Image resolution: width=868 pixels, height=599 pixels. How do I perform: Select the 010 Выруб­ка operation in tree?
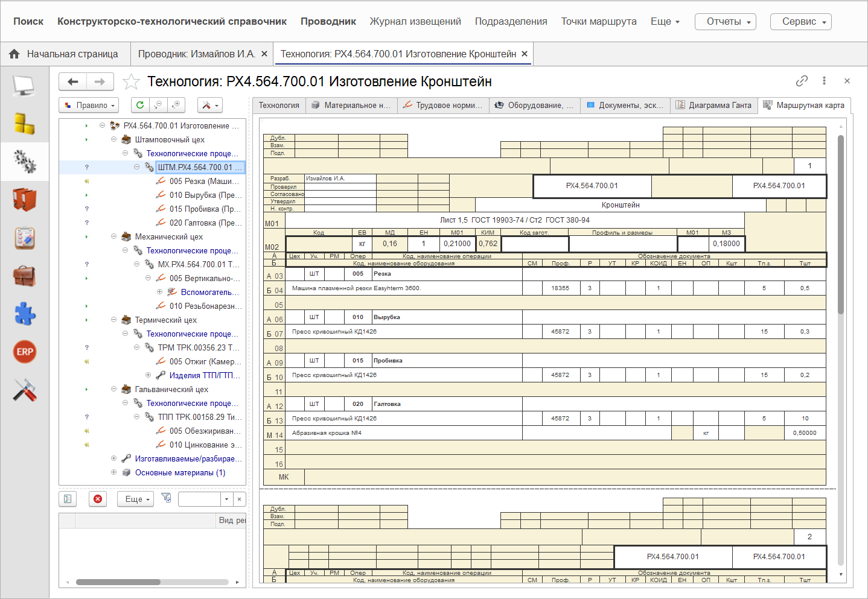(x=205, y=195)
